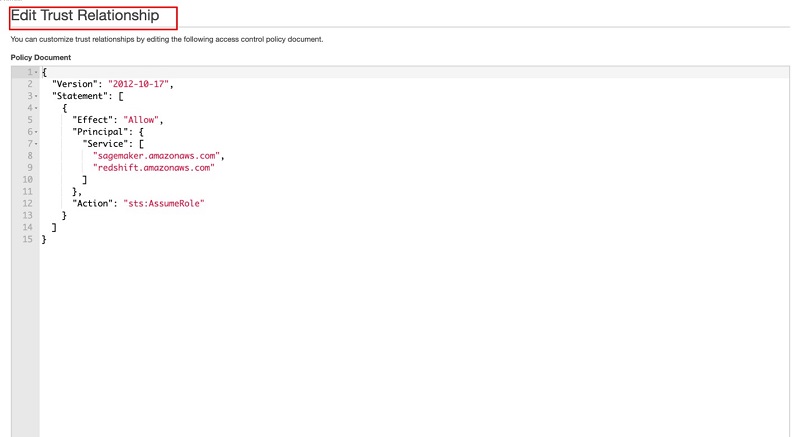Click the "Allow" effect value
The width and height of the screenshot is (800, 437).
click(x=141, y=120)
